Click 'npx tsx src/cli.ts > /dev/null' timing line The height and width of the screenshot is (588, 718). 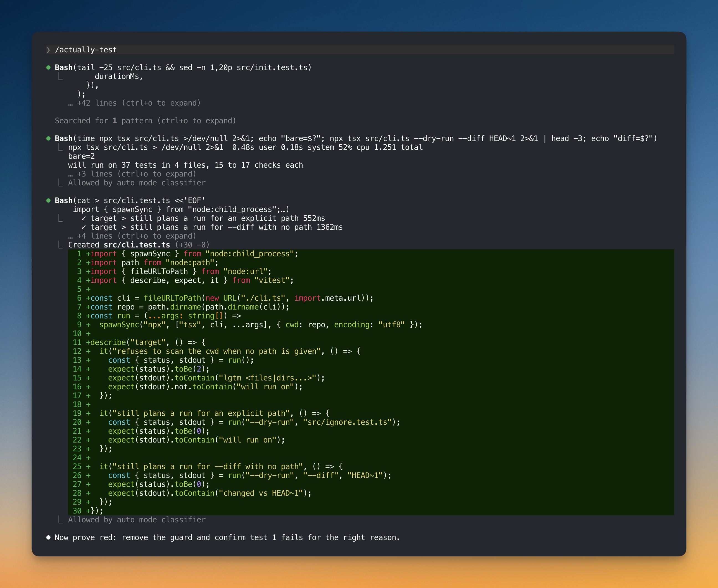click(245, 147)
